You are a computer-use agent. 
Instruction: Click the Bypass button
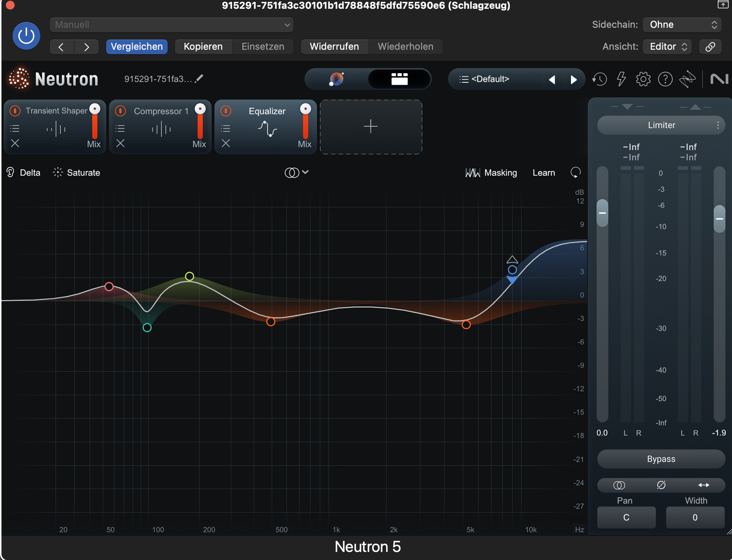point(661,459)
